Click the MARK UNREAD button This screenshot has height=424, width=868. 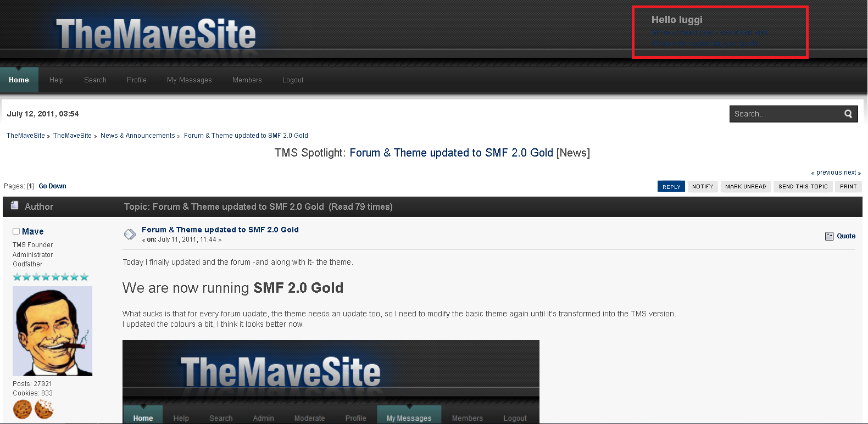pos(745,187)
